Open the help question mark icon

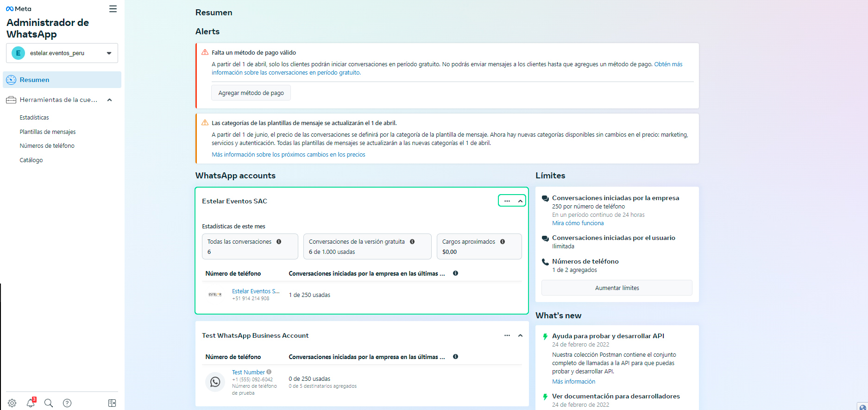point(67,403)
